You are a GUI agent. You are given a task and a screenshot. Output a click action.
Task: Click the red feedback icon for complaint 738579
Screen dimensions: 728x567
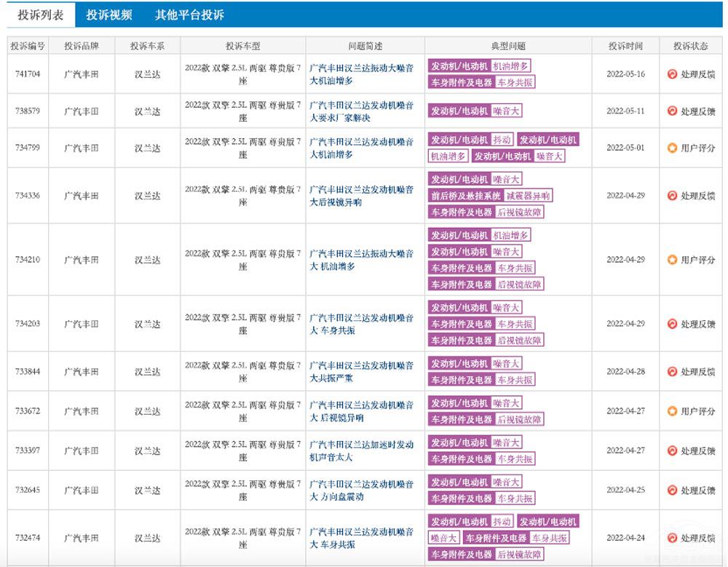pos(672,111)
